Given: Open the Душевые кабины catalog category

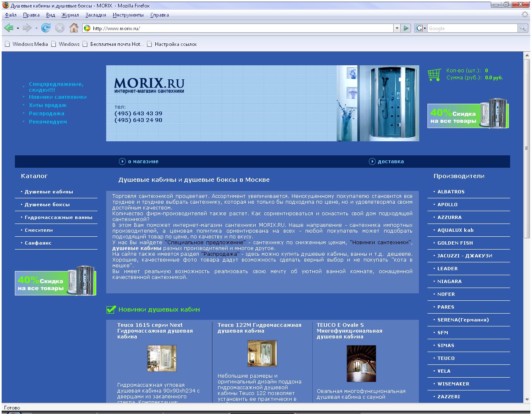Looking at the screenshot, I should 49,192.
